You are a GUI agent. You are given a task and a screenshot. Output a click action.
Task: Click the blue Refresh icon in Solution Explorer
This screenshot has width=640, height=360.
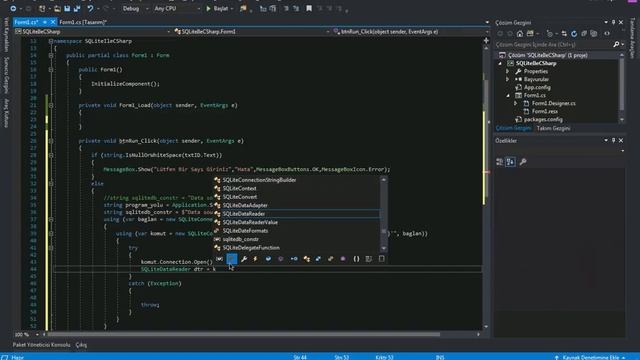pyautogui.click(x=574, y=34)
